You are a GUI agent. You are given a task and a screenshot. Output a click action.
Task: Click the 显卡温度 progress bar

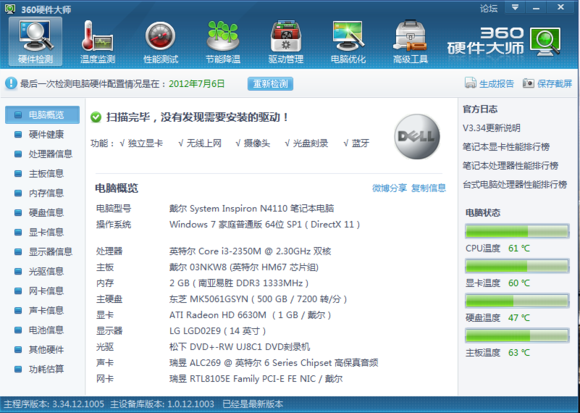[517, 266]
